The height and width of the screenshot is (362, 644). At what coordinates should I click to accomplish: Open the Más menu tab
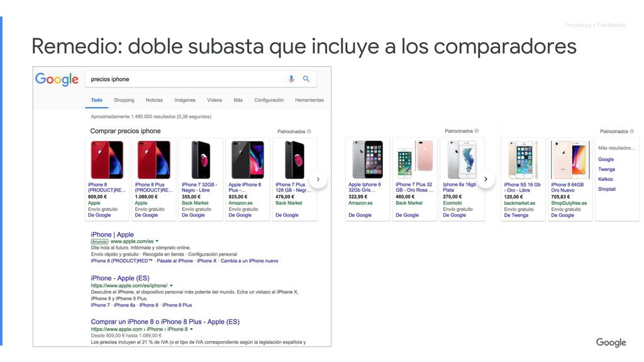click(238, 100)
